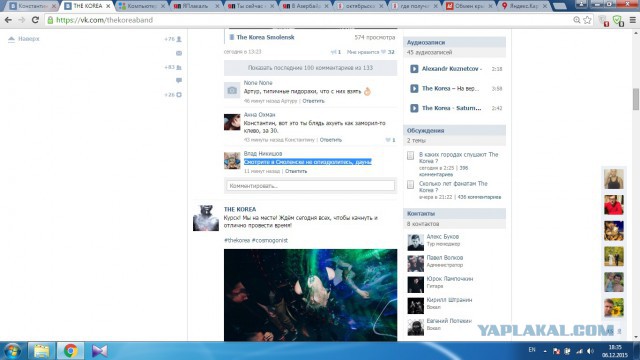Click the volume speaker tray icon

click(591, 351)
